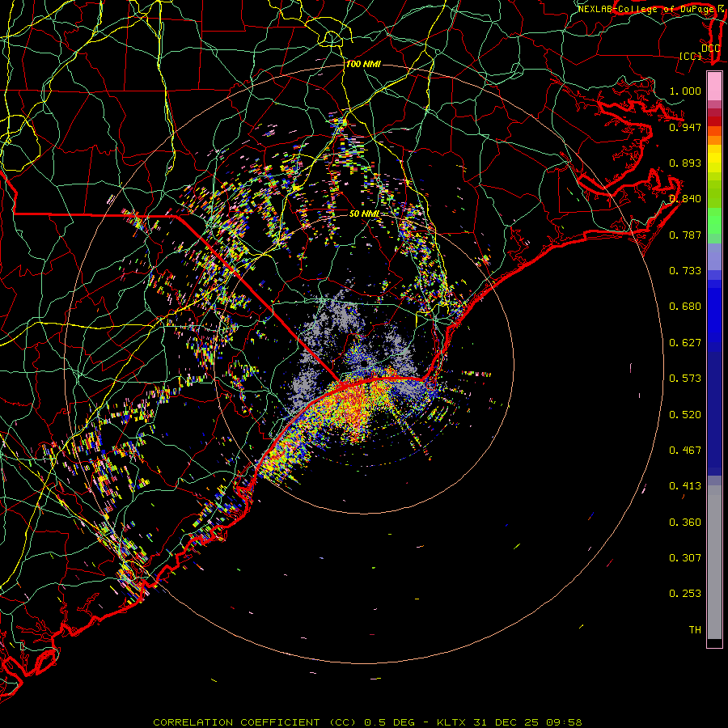Click the 0.467 color scale value

coord(685,451)
